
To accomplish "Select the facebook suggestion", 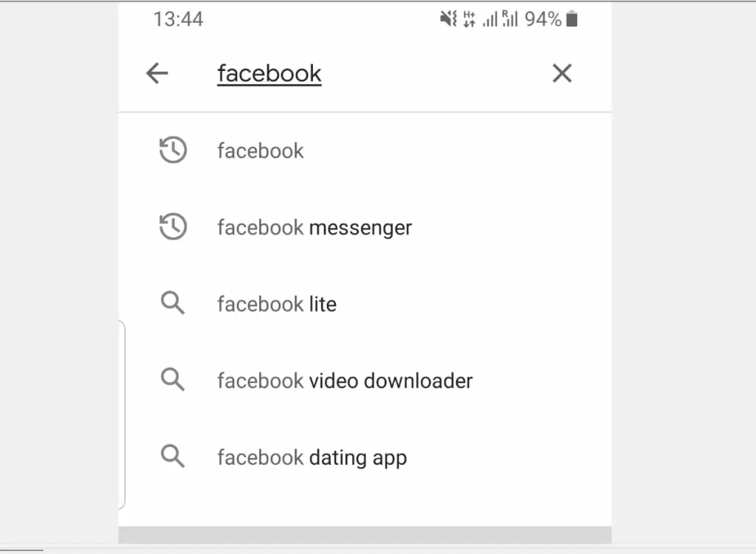I will point(260,150).
